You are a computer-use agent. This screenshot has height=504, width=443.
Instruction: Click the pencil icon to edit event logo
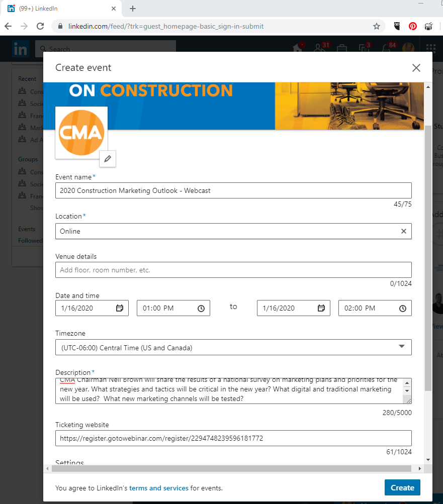point(108,158)
